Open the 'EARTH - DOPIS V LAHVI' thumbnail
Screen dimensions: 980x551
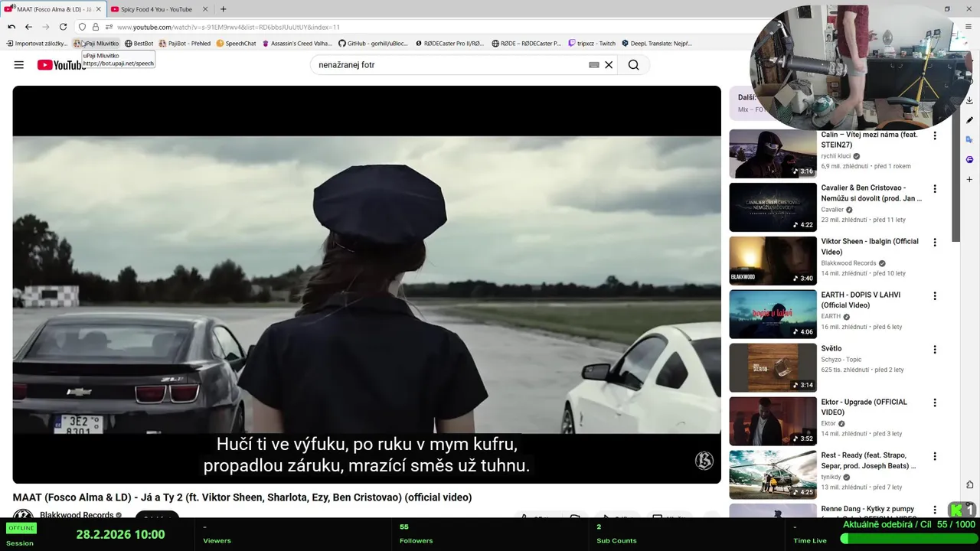click(x=773, y=315)
